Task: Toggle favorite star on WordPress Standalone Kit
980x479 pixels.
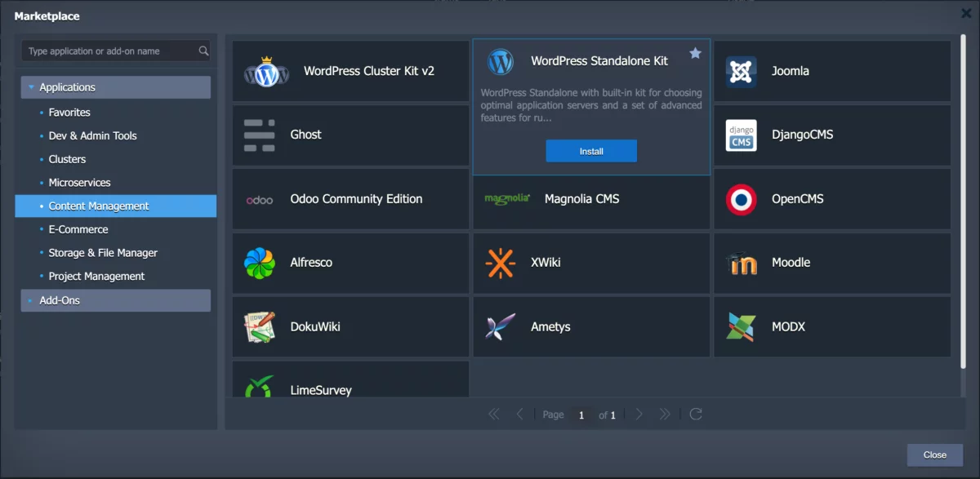Action: click(x=695, y=54)
